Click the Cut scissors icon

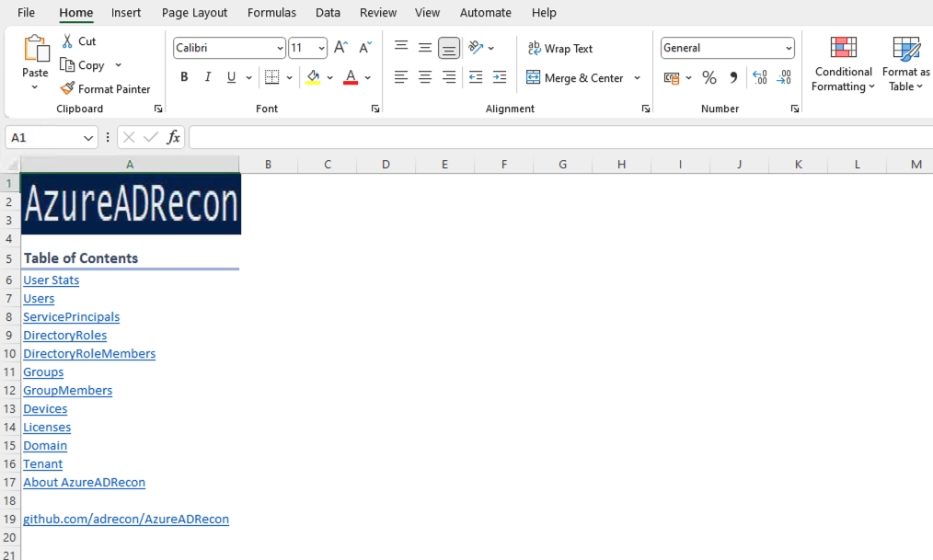(x=67, y=41)
